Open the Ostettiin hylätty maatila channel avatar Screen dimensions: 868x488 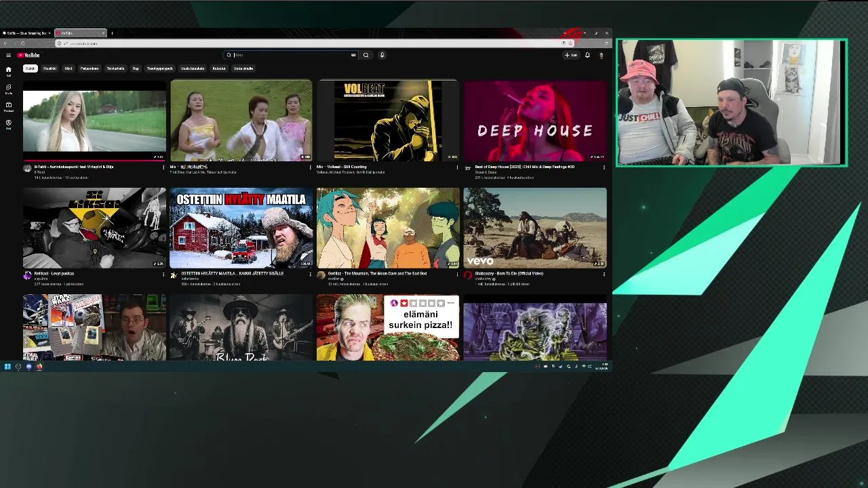174,275
